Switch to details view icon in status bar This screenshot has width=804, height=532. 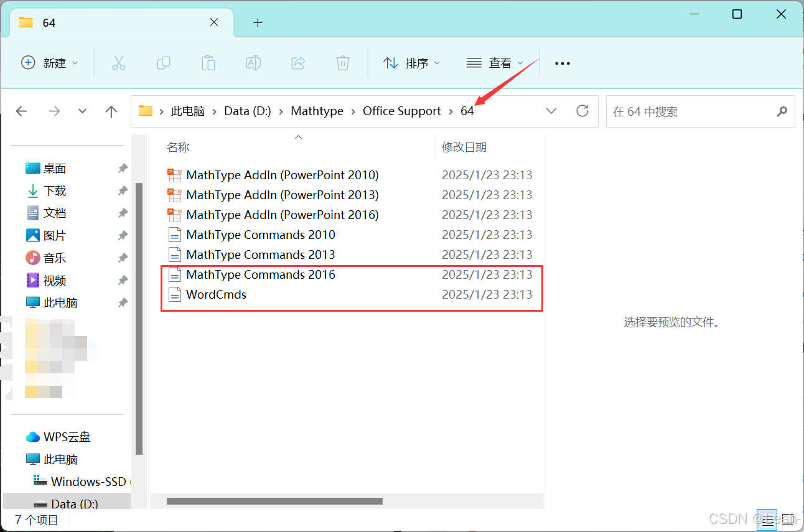tap(767, 520)
